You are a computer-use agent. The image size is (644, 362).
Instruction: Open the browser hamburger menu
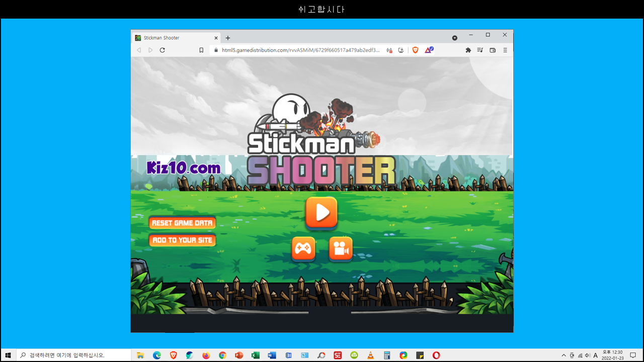[505, 50]
